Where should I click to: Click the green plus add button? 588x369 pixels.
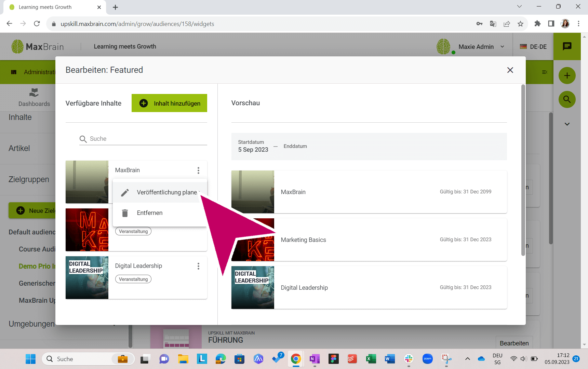click(x=567, y=76)
